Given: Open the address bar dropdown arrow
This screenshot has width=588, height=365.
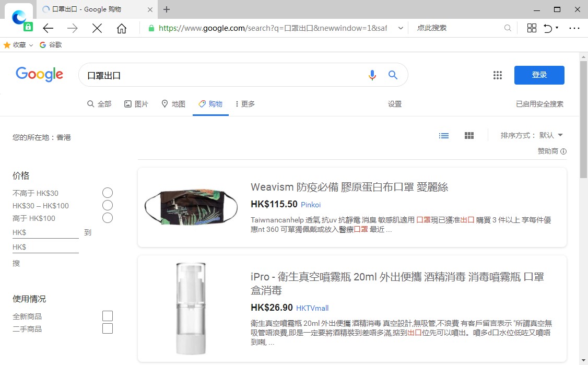Looking at the screenshot, I should click(x=401, y=28).
